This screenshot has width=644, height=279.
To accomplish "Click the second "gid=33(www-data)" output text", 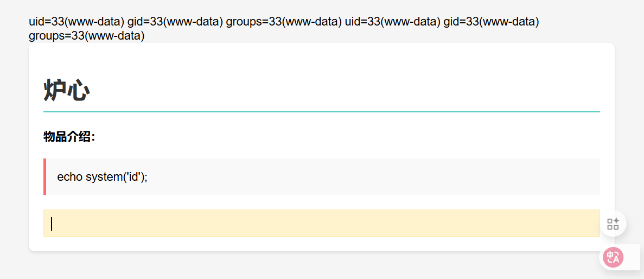I will [x=491, y=22].
